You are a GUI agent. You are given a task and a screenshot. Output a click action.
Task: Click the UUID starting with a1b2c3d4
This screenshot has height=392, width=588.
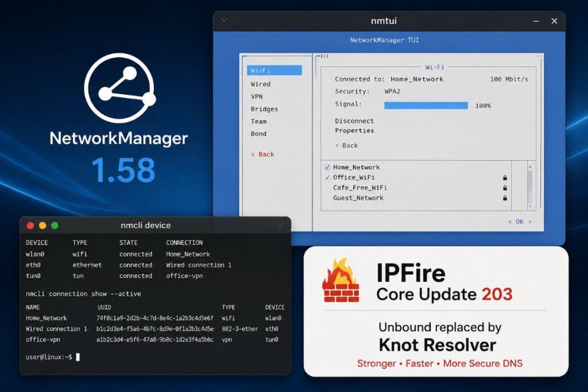tap(155, 340)
